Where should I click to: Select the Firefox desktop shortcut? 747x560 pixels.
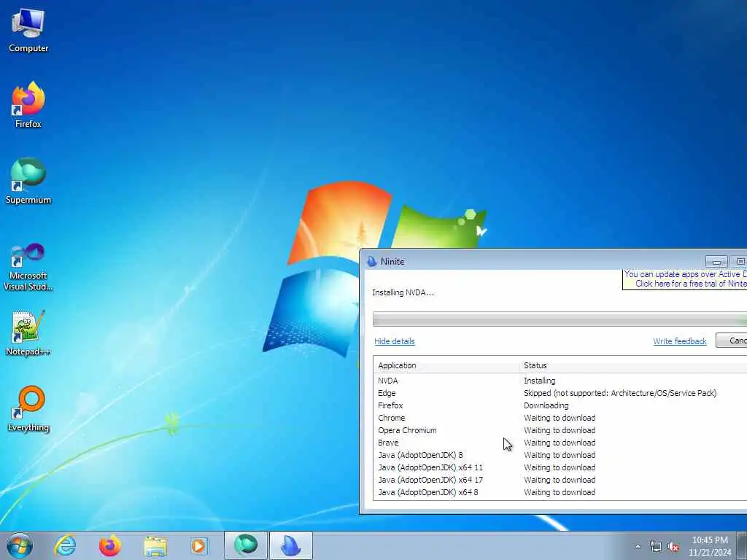point(28,105)
